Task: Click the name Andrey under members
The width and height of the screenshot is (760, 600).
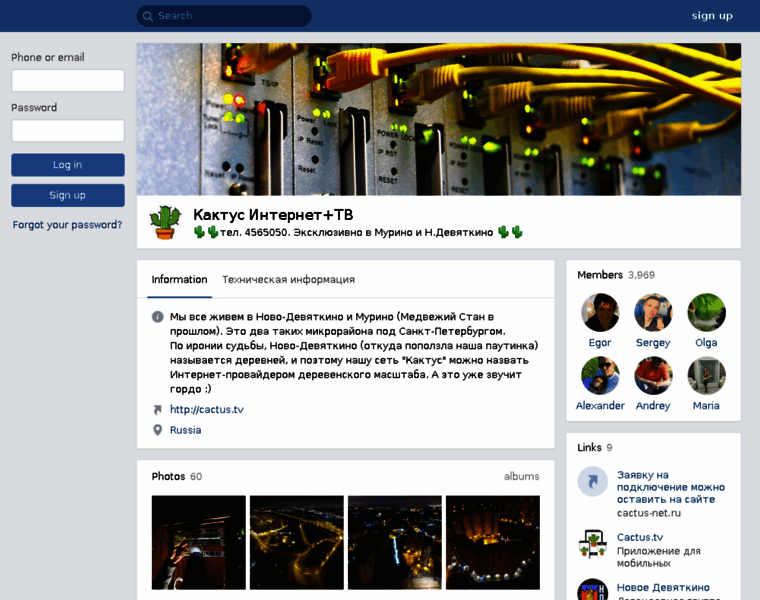Action: 653,406
